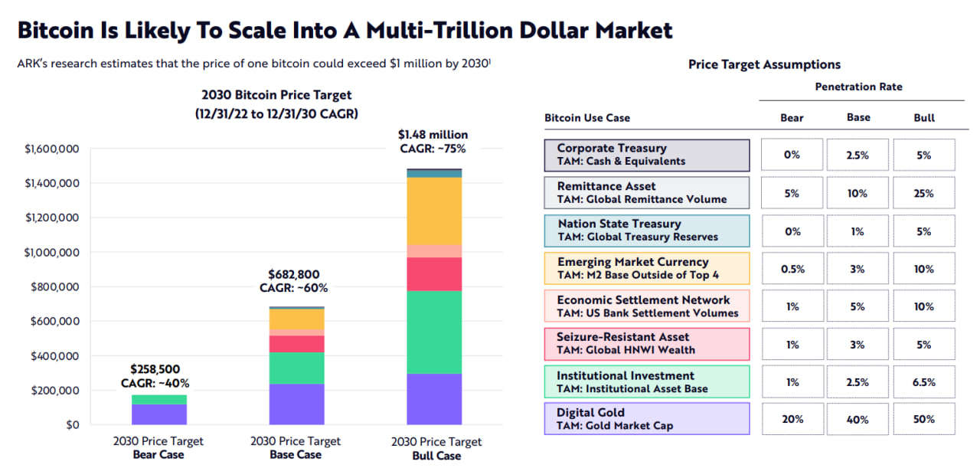Select the Digital Gold bear 20% cell
This screenshot has width=980, height=468.
pos(792,419)
